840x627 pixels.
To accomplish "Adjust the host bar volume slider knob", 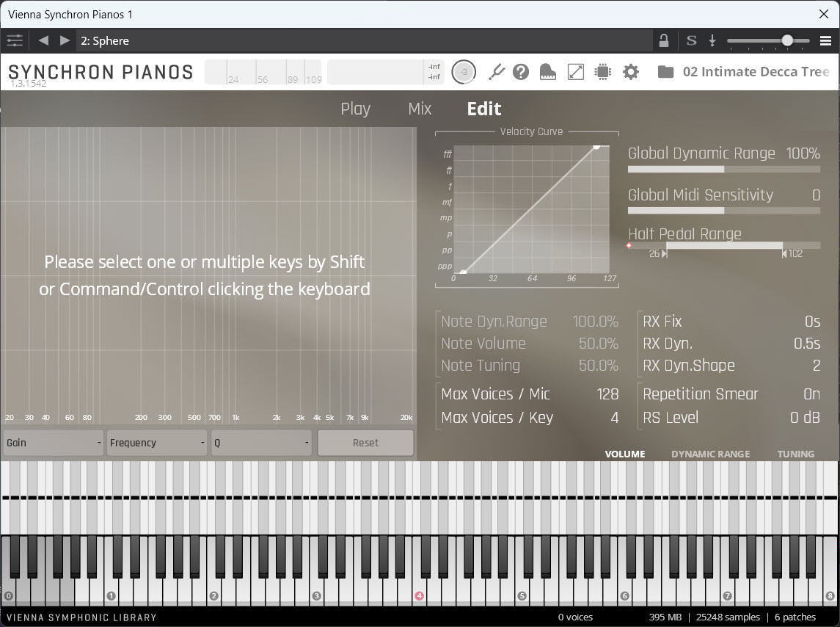I will coord(787,40).
